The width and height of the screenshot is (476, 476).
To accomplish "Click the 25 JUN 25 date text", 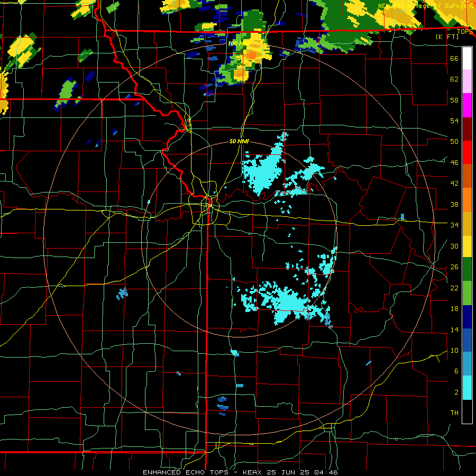I will [x=289, y=472].
